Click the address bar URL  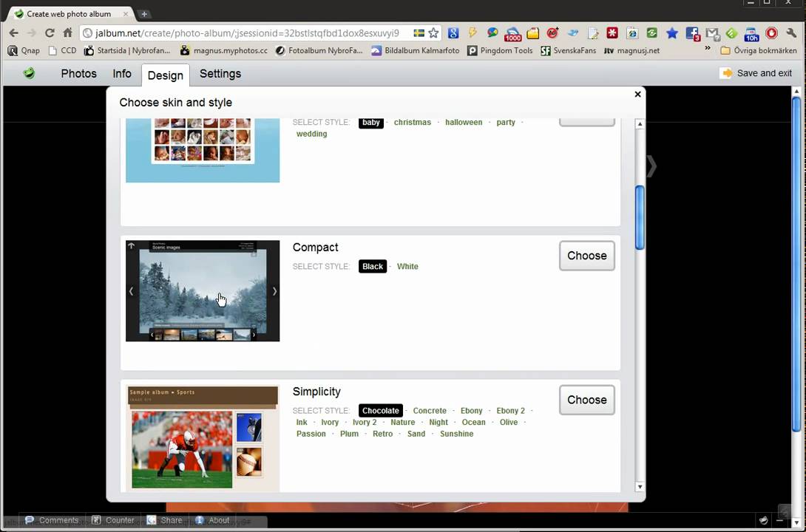247,33
